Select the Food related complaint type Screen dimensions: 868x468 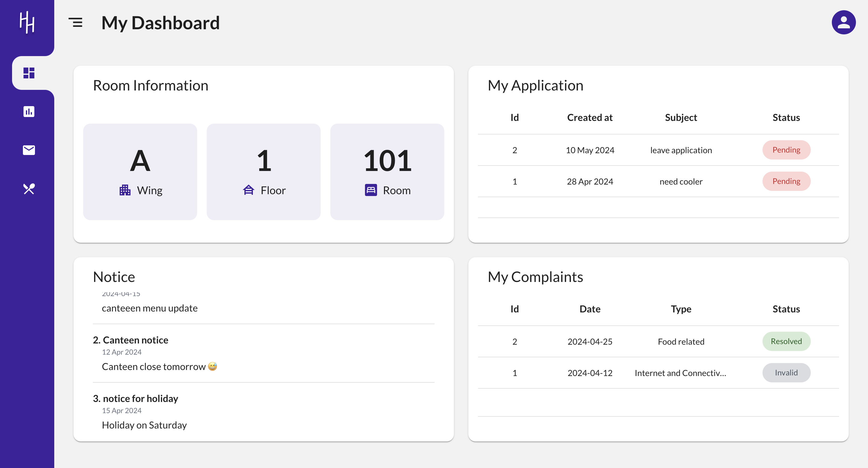tap(681, 342)
